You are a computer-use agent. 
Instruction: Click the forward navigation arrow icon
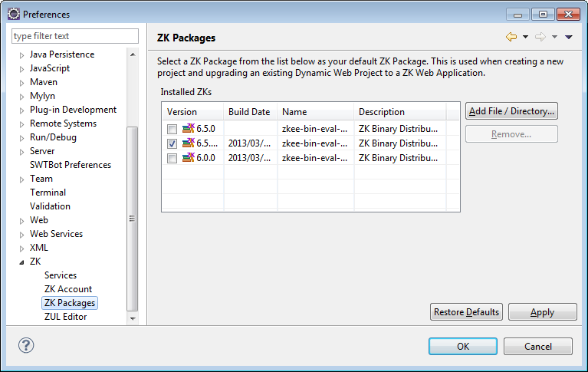click(x=540, y=37)
